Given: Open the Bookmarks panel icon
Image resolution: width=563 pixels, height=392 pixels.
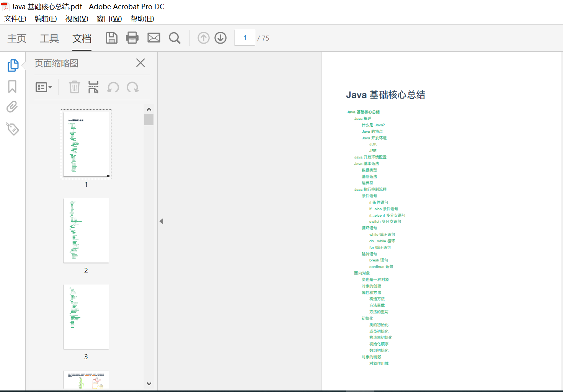Looking at the screenshot, I should [12, 87].
